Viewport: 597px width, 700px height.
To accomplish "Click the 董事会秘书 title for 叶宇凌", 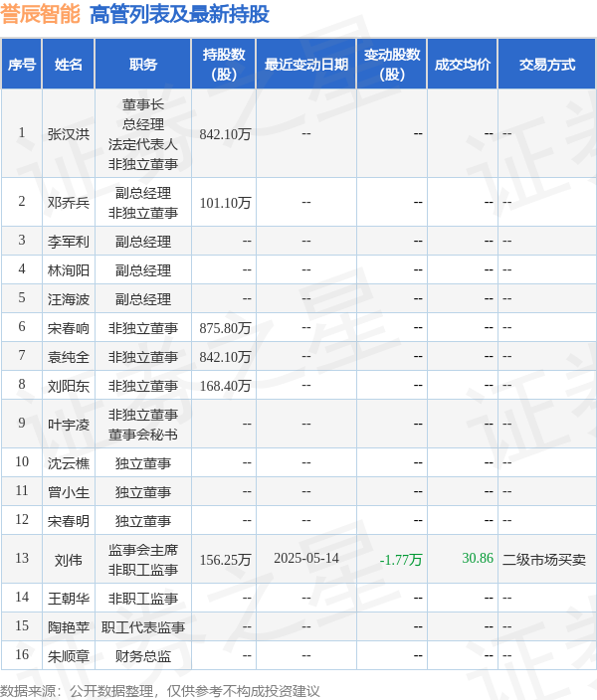I will point(143,435).
